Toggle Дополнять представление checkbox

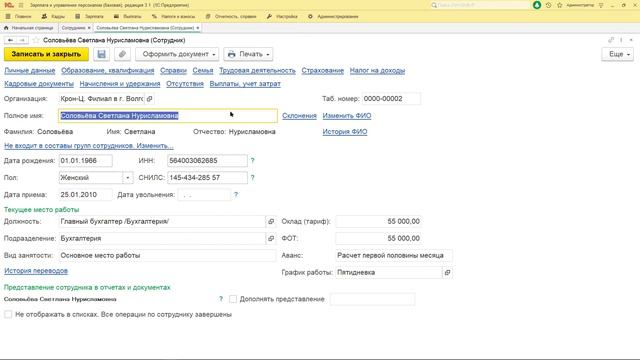pyautogui.click(x=233, y=299)
